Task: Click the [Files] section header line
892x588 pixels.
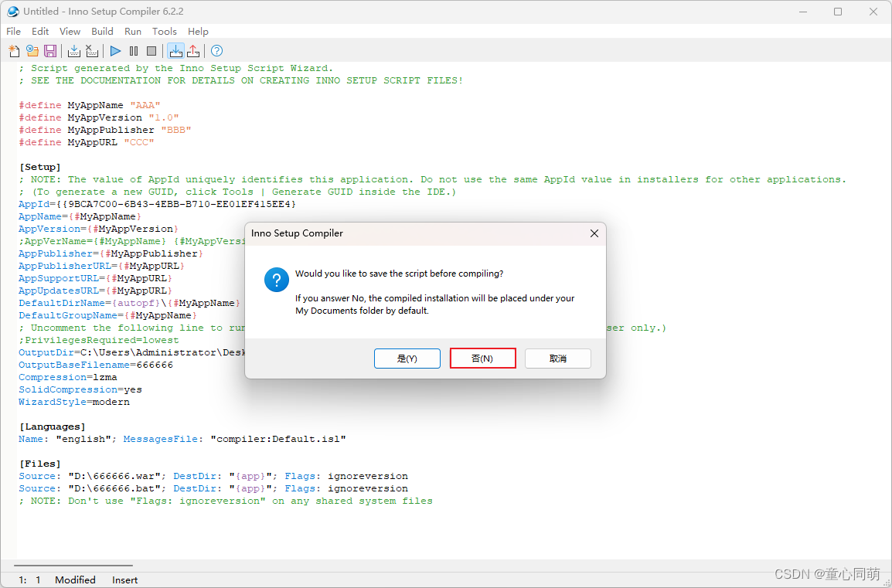Action: pos(40,464)
